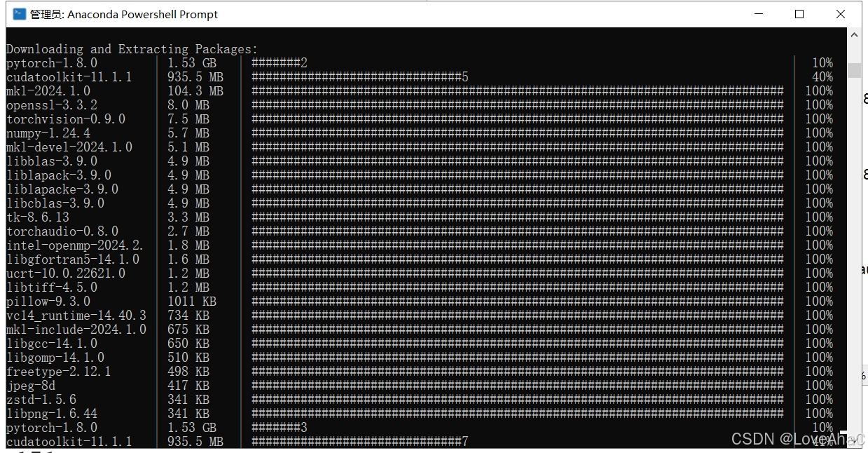Click the '104.3 MB' size value
The width and height of the screenshot is (868, 453).
[195, 91]
